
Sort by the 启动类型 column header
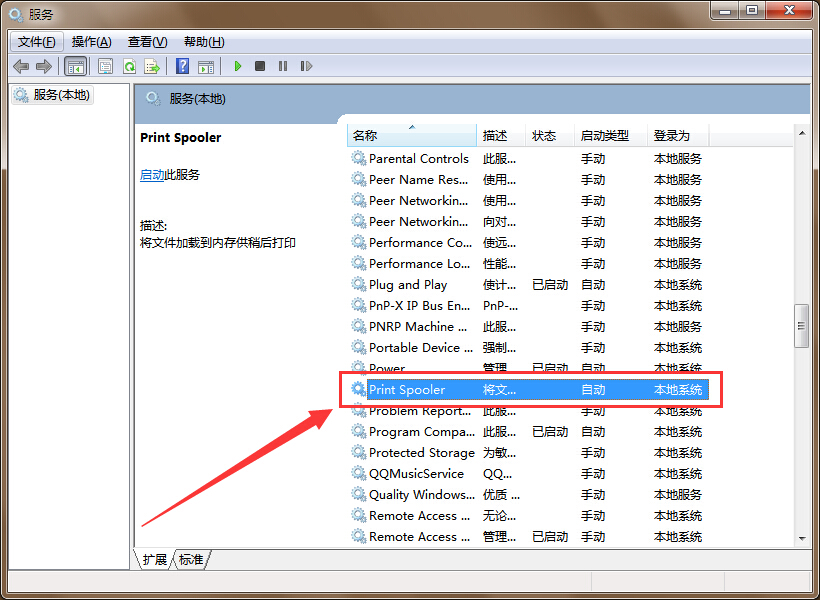pyautogui.click(x=604, y=135)
